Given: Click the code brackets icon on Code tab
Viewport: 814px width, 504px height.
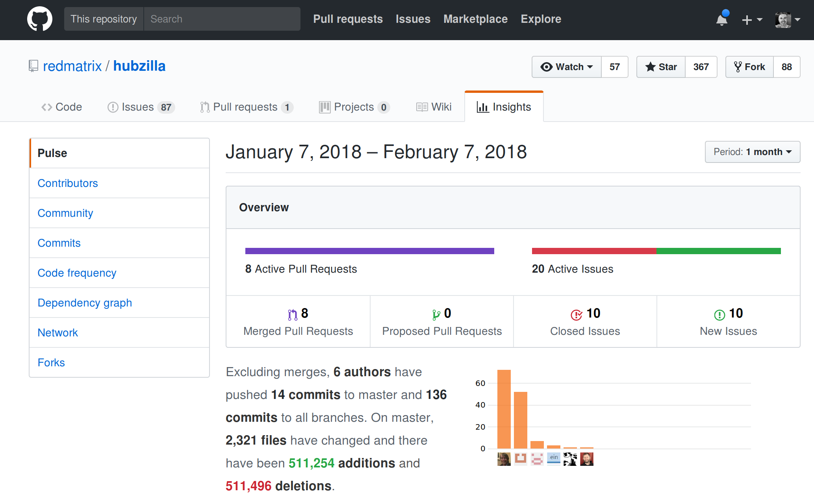Looking at the screenshot, I should click(x=46, y=107).
